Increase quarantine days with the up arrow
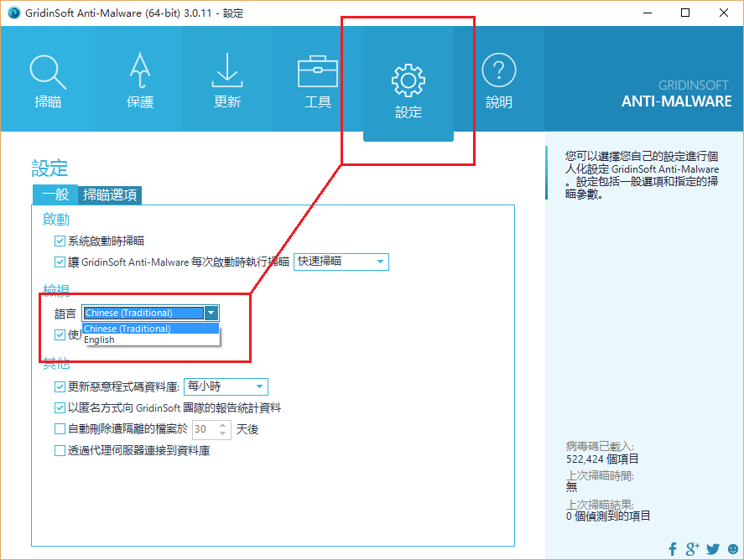This screenshot has height=560, width=744. pyautogui.click(x=223, y=425)
